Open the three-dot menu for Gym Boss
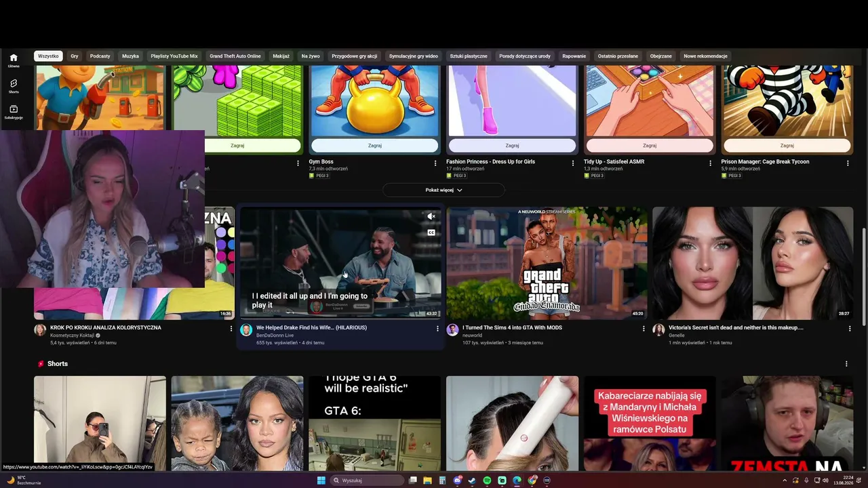 (x=435, y=163)
